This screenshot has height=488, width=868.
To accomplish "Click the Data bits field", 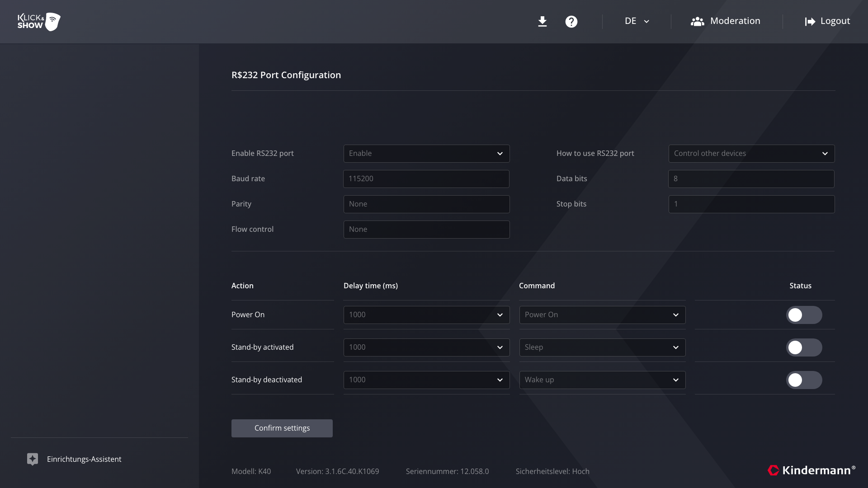I will (x=751, y=179).
